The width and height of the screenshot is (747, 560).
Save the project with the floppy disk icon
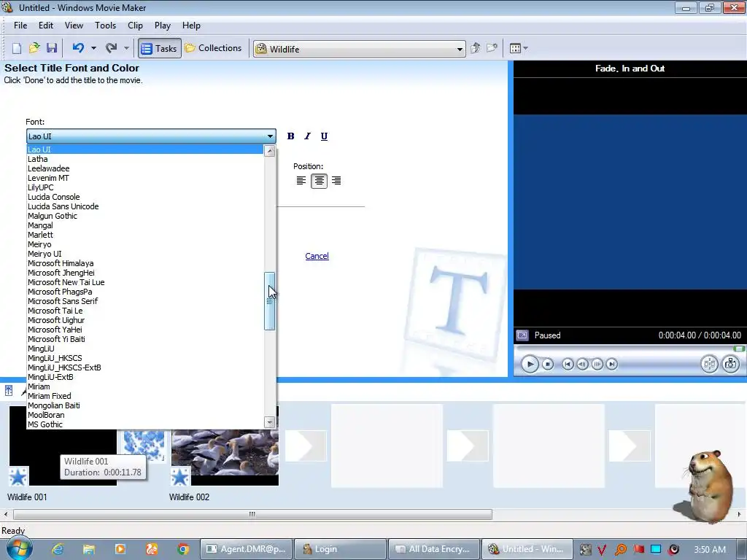(x=52, y=48)
